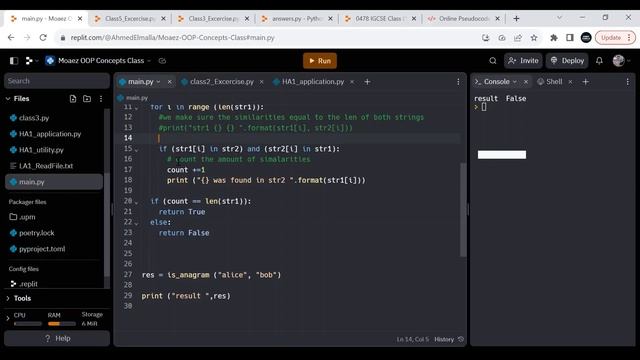Open the Console tab dropdown arrow
This screenshot has width=640, height=360.
click(515, 82)
